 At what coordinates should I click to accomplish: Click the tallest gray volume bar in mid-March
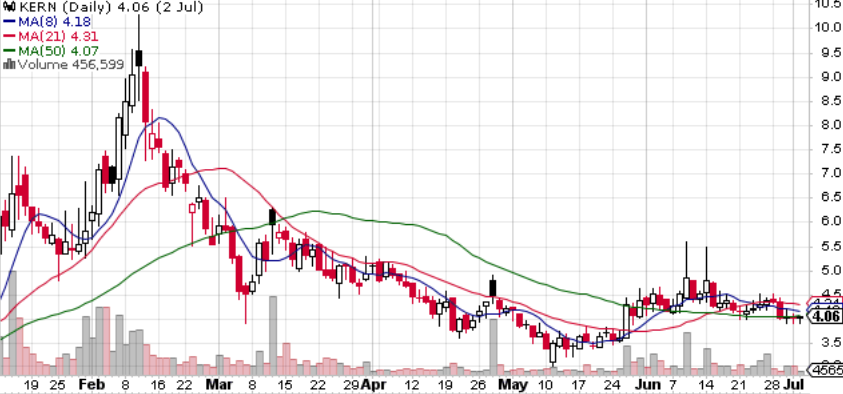point(273,335)
